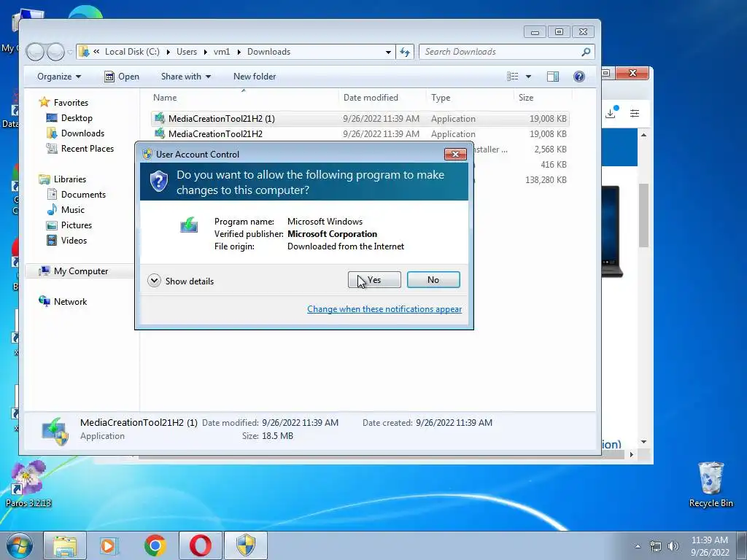
Task: Click the search magnifier icon
Action: coord(586,52)
